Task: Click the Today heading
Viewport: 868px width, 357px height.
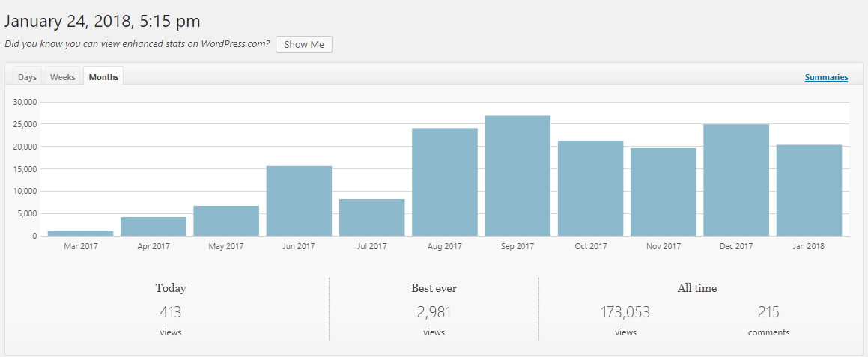Action: coord(171,288)
